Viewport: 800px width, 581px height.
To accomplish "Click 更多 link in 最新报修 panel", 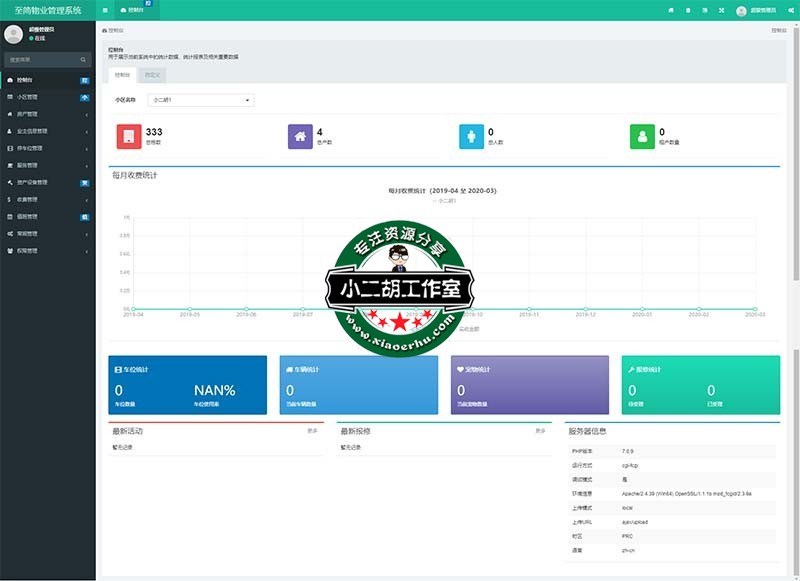I will point(540,431).
